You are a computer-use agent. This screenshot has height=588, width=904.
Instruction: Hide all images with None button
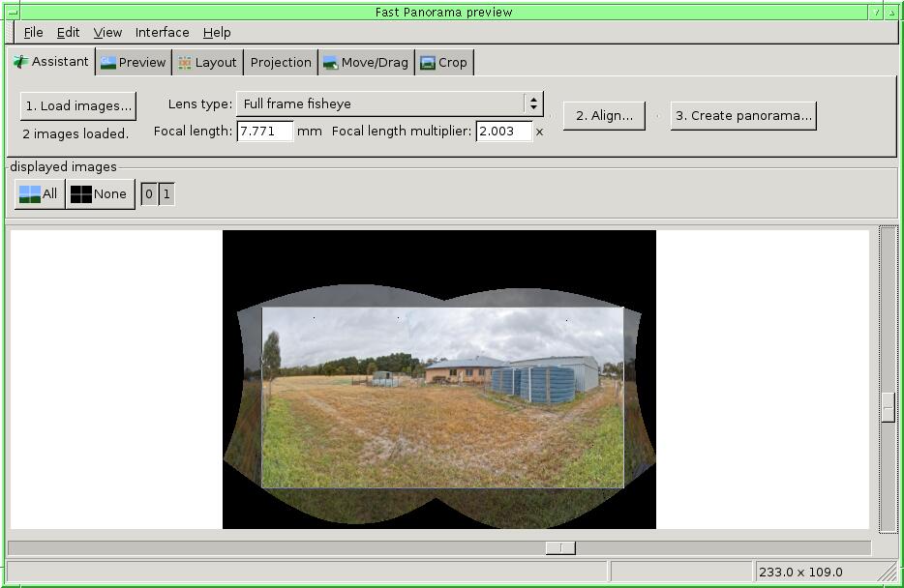100,194
